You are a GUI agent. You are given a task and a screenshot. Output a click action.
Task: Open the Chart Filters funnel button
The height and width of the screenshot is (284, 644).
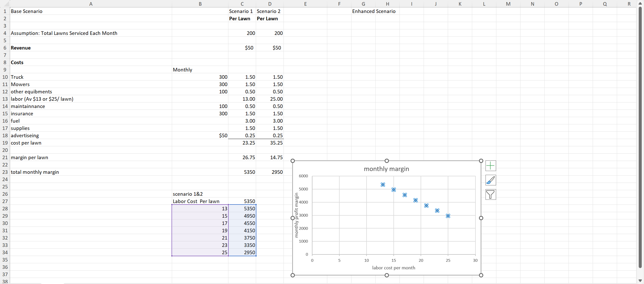[x=491, y=194]
